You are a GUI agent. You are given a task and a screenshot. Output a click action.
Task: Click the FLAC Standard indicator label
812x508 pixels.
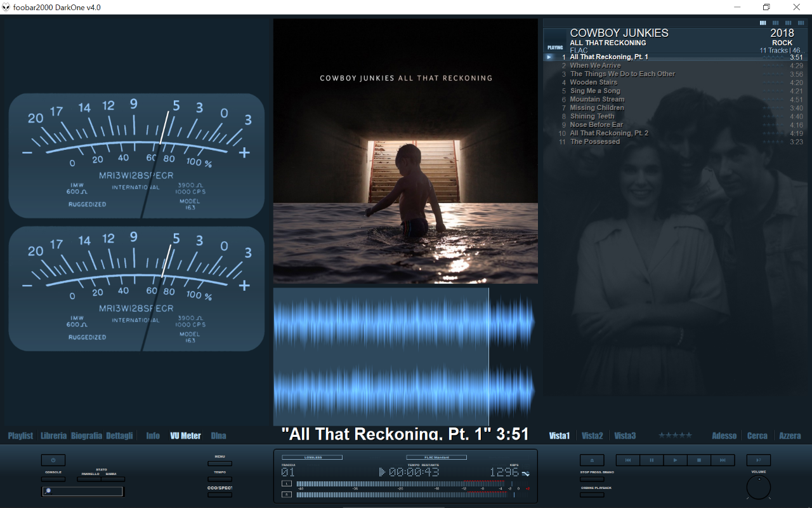436,457
